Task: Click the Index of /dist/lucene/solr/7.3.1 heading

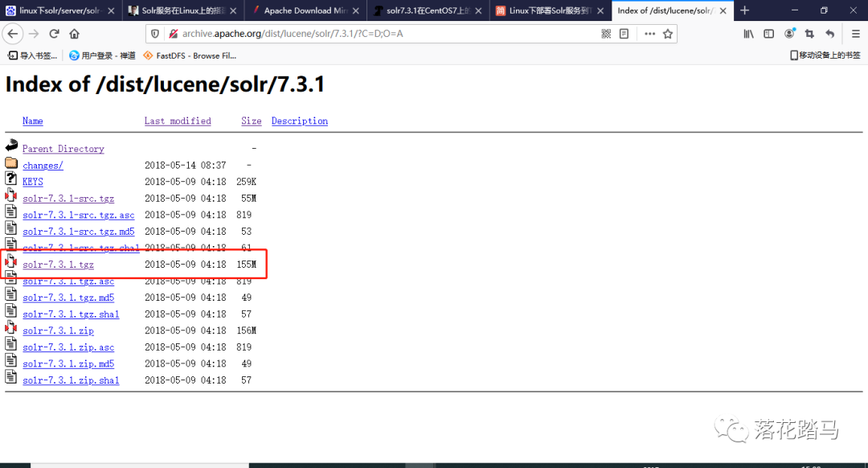Action: coord(165,84)
